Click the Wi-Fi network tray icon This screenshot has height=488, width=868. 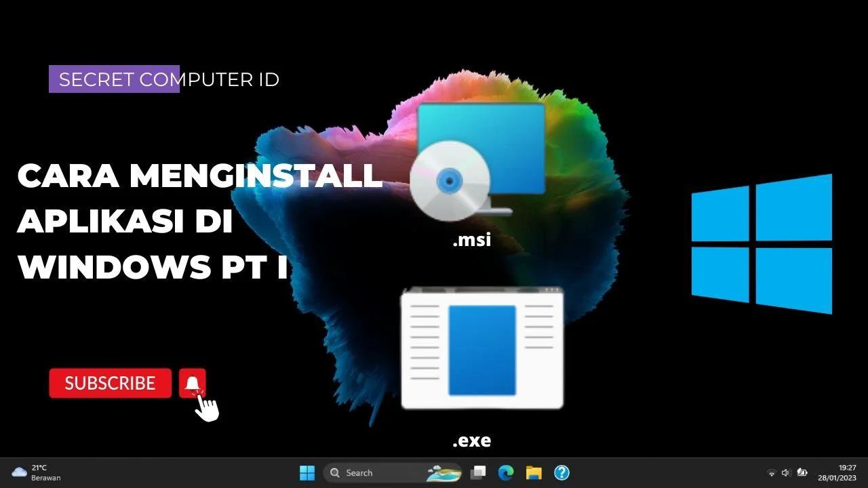pyautogui.click(x=771, y=472)
